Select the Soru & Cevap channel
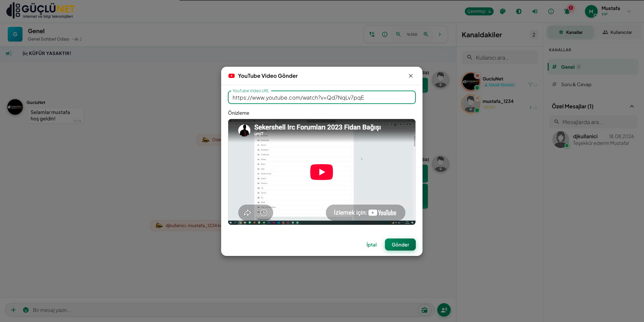 pyautogui.click(x=593, y=85)
